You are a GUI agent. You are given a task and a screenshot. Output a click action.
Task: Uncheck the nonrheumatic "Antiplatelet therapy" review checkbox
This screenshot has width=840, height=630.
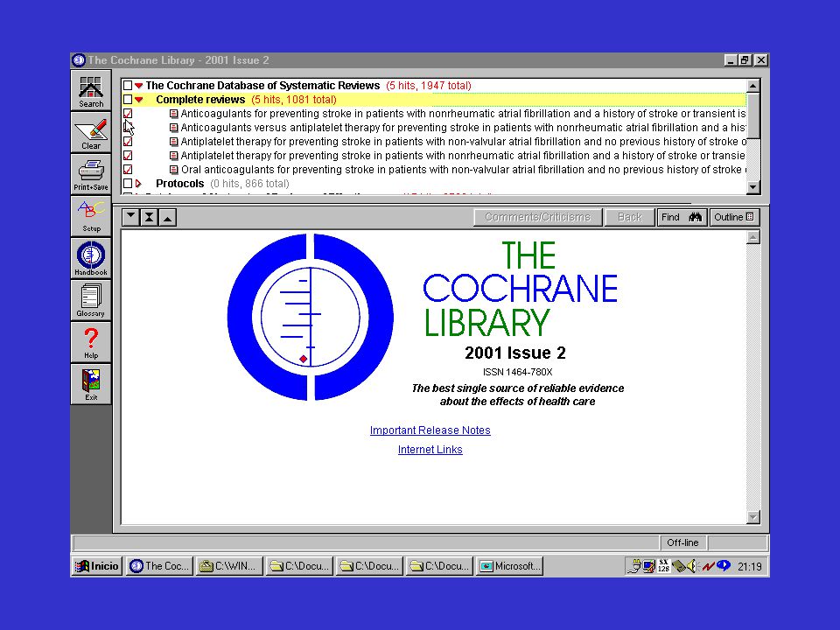128,156
